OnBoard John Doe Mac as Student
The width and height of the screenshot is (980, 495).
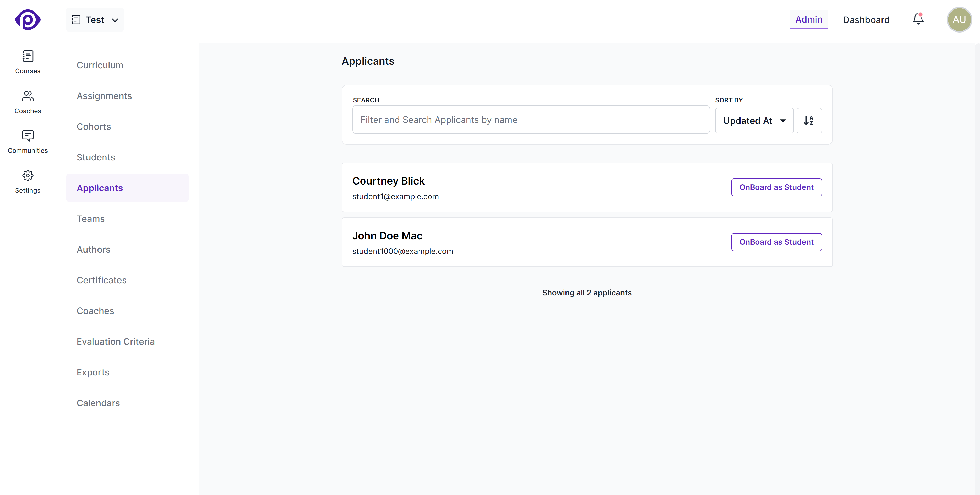pos(777,242)
